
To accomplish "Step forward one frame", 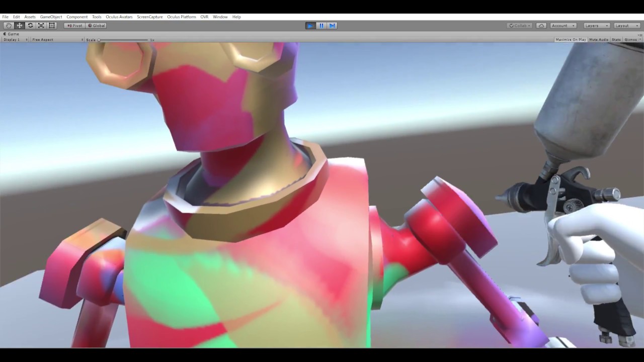I will (332, 26).
